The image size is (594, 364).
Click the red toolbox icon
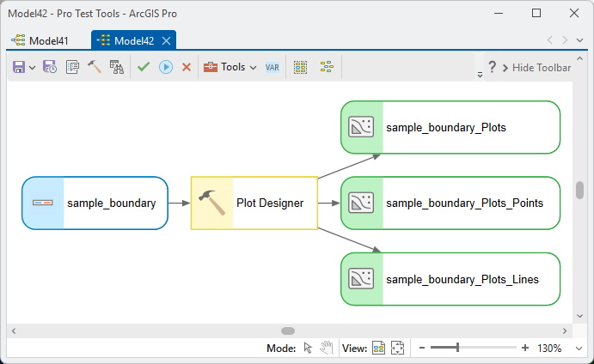tap(211, 67)
